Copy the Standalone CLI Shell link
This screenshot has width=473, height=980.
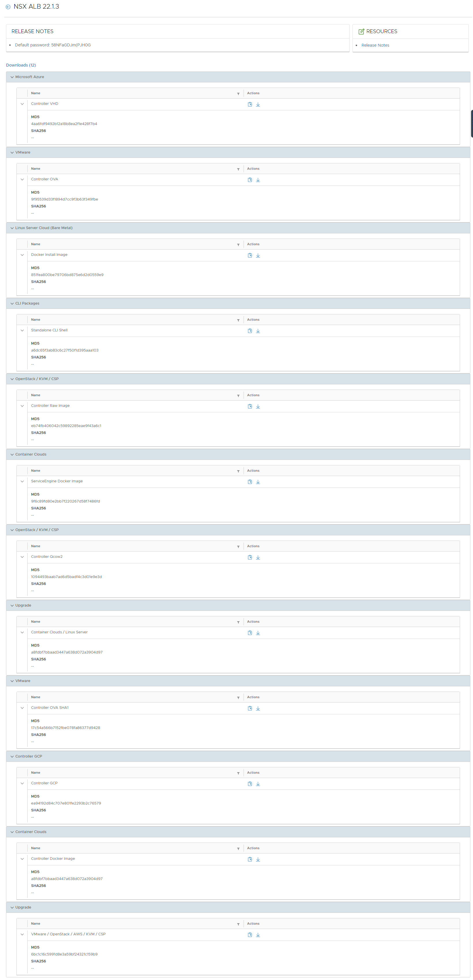[250, 331]
